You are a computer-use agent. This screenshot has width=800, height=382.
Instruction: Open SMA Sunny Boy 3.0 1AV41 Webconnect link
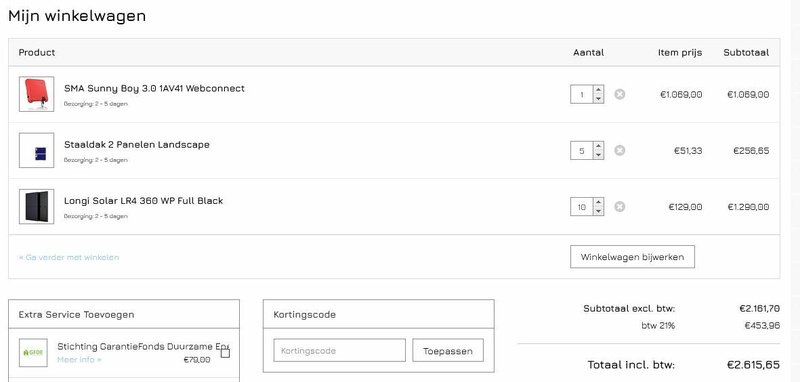coord(154,88)
